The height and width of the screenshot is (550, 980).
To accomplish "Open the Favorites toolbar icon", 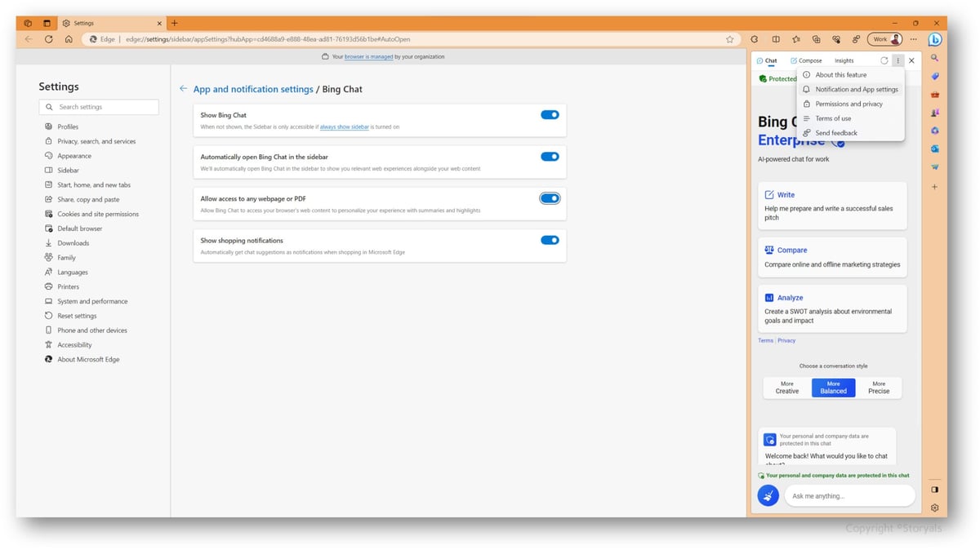I will (x=796, y=38).
